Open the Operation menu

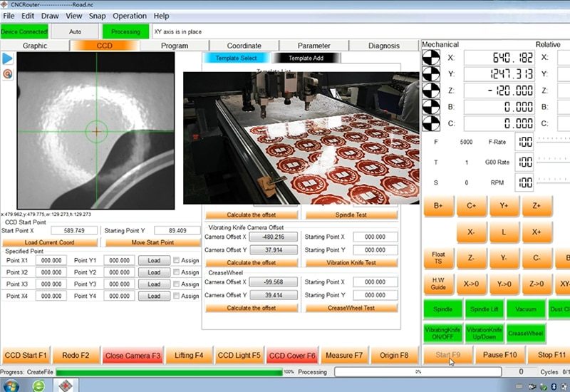click(x=130, y=16)
